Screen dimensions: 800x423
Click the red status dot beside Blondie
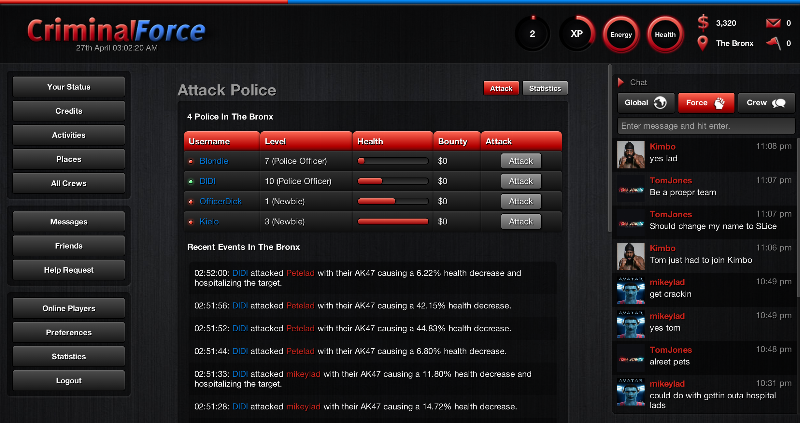click(x=191, y=161)
